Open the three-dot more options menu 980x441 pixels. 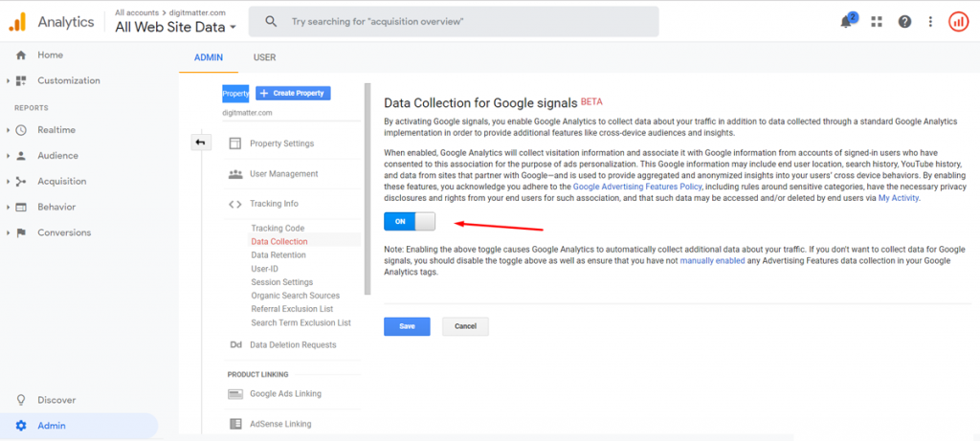(x=930, y=22)
